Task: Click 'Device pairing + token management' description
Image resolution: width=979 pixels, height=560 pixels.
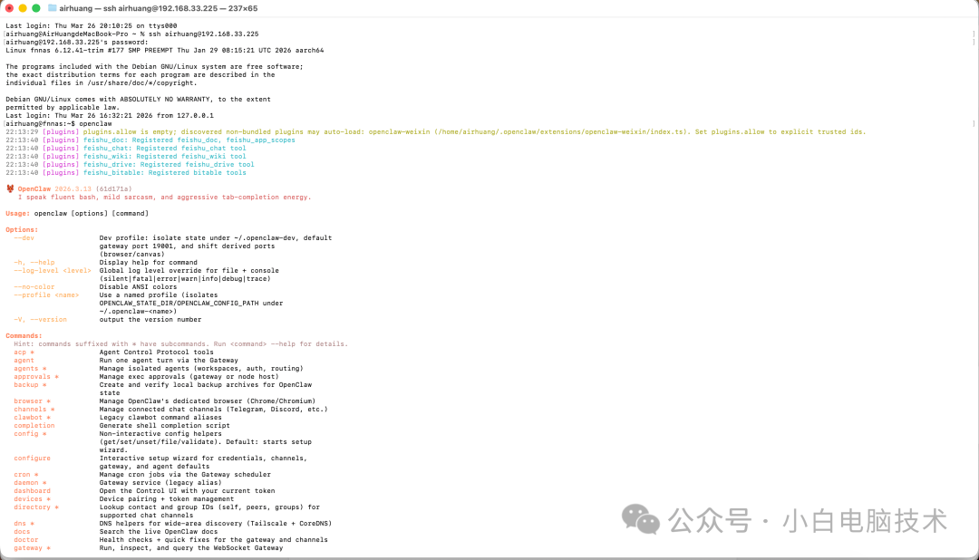Action: [167, 498]
